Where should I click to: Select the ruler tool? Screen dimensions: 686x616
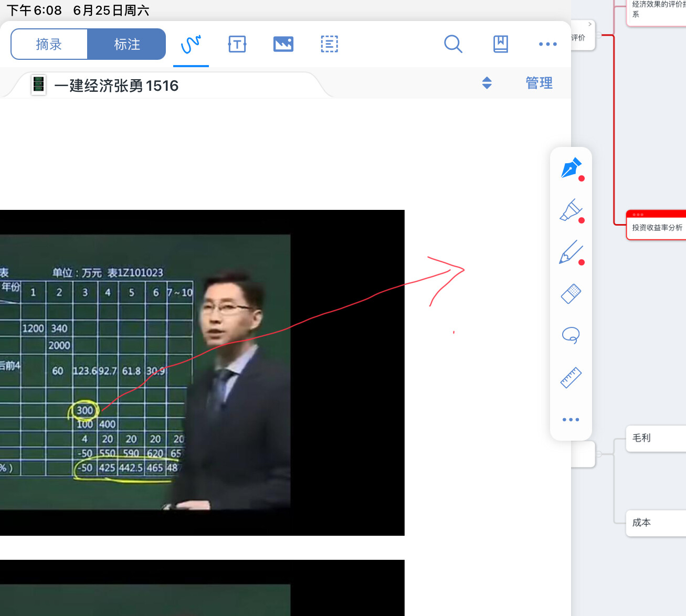coord(571,377)
